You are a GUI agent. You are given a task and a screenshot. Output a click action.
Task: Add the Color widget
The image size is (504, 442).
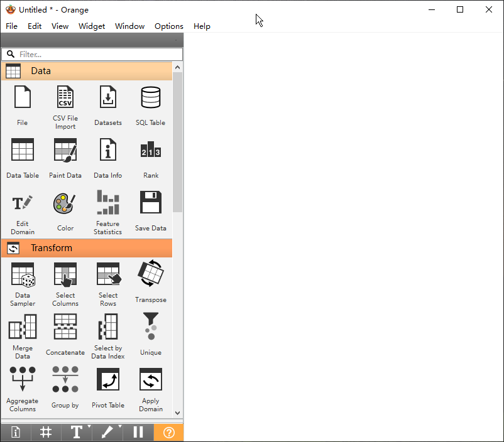[65, 212]
